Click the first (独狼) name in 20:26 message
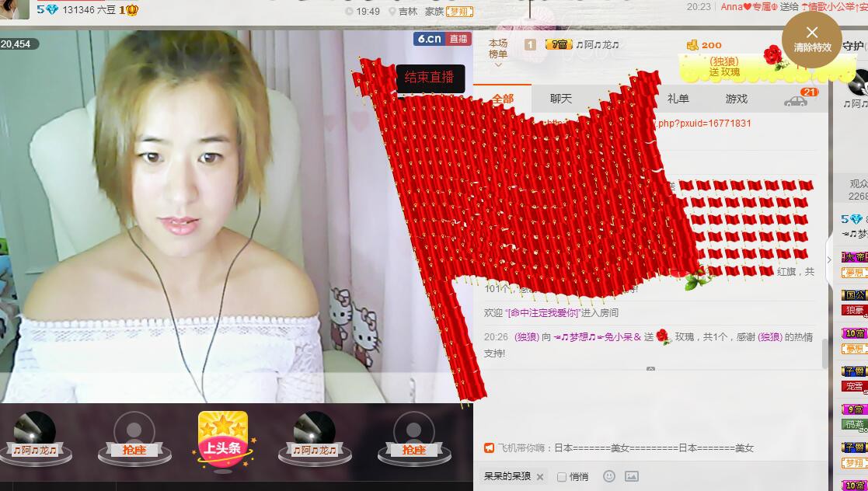 pos(526,336)
